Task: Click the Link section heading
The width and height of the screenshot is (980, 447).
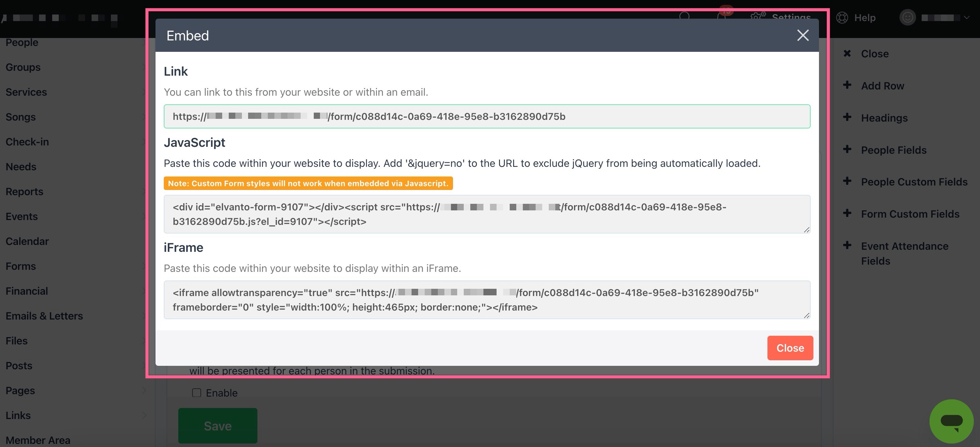Action: pyautogui.click(x=176, y=71)
